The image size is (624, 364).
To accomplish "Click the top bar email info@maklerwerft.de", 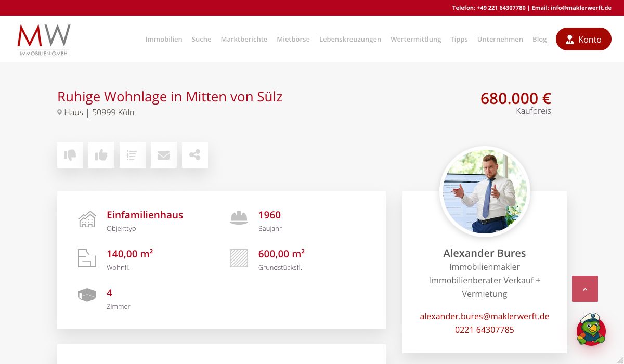I will 581,8.
